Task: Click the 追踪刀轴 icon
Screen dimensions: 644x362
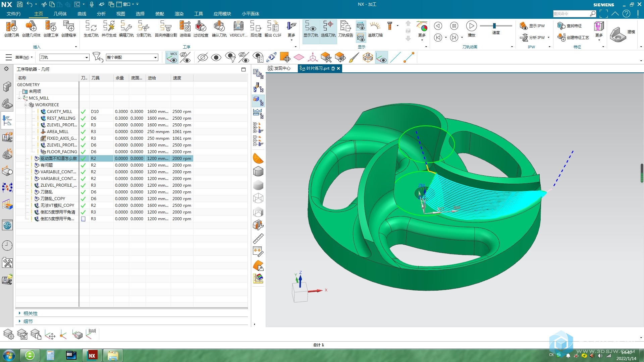Action: tap(375, 28)
